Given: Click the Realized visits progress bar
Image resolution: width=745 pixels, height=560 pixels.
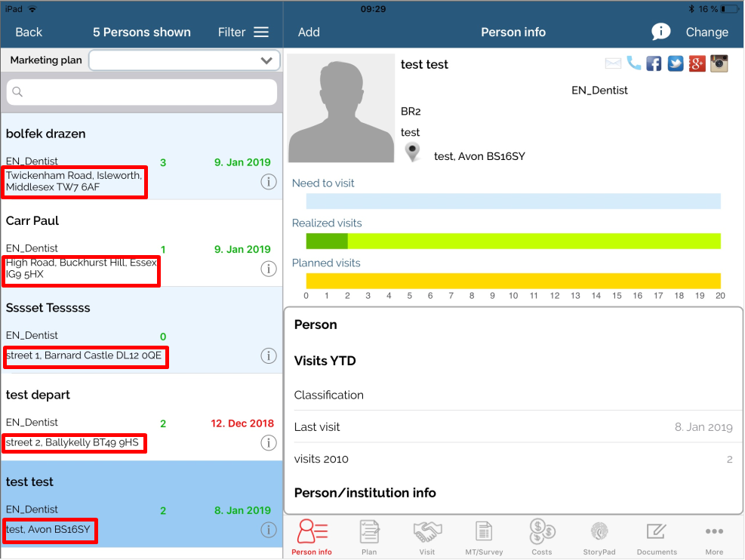Looking at the screenshot, I should point(513,241).
